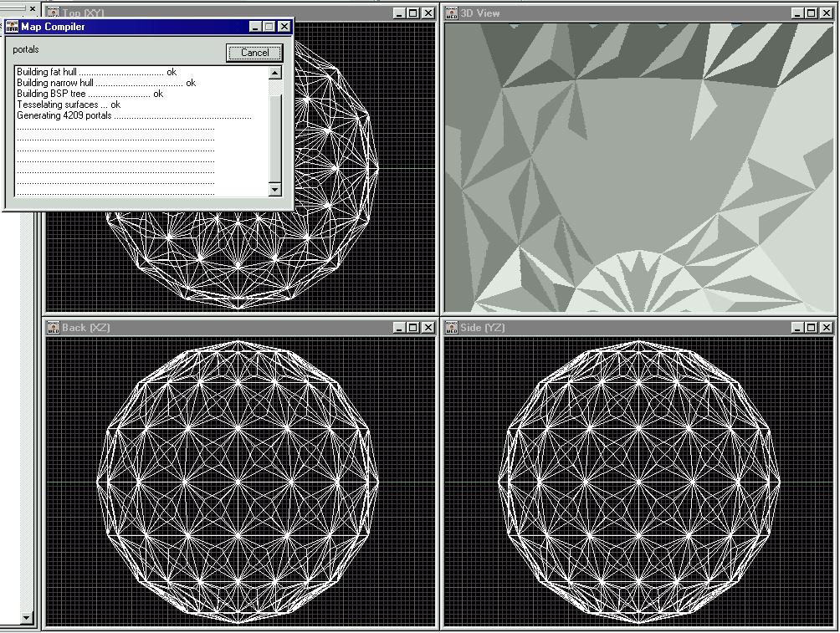Screen dimensions: 840x633
Task: Maximize the Back (XZ) viewport
Action: point(412,328)
